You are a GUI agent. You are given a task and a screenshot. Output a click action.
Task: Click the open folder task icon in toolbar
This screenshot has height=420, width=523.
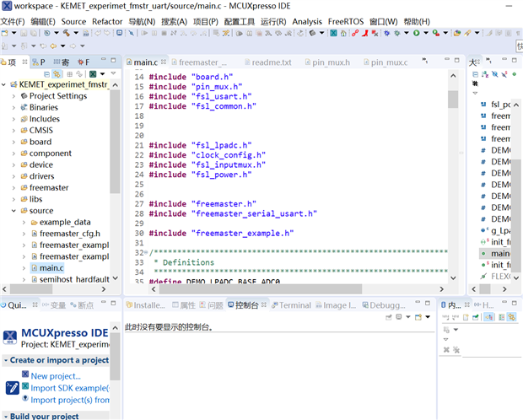457,33
